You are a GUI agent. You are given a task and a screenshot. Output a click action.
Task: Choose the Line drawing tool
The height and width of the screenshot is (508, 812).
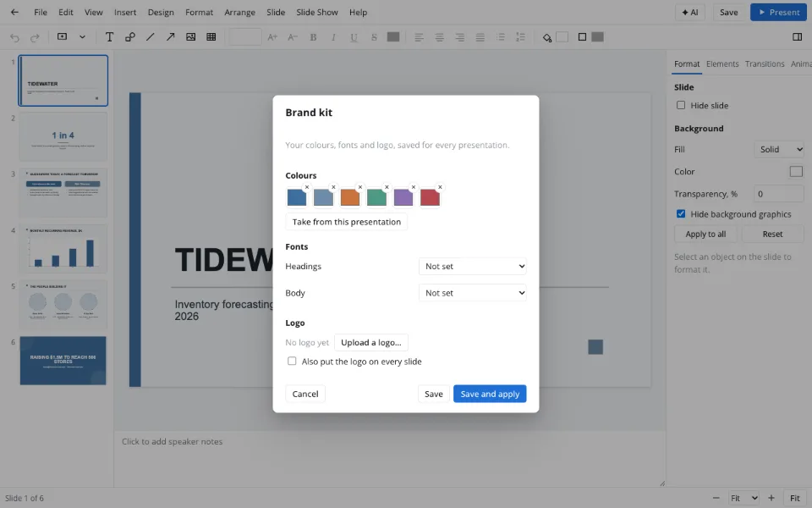(151, 36)
